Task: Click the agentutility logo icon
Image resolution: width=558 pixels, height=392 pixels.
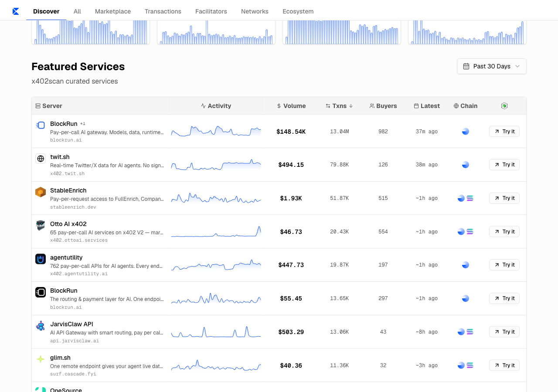Action: 41,259
